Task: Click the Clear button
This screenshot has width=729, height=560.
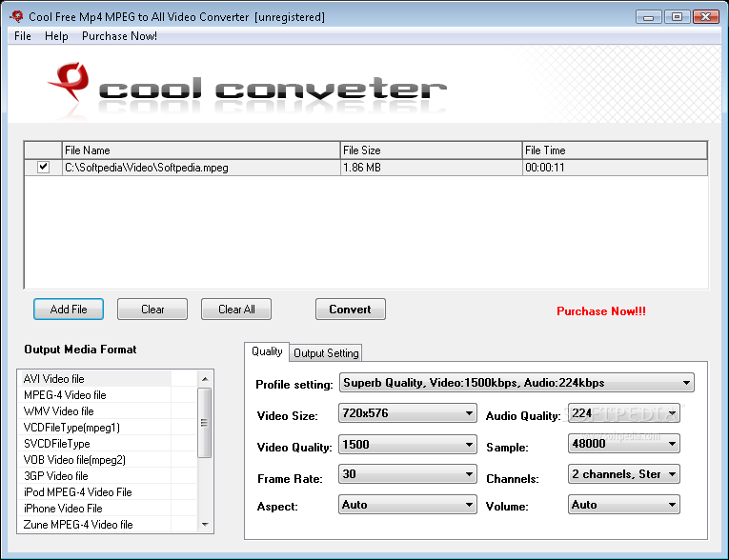Action: (x=152, y=309)
